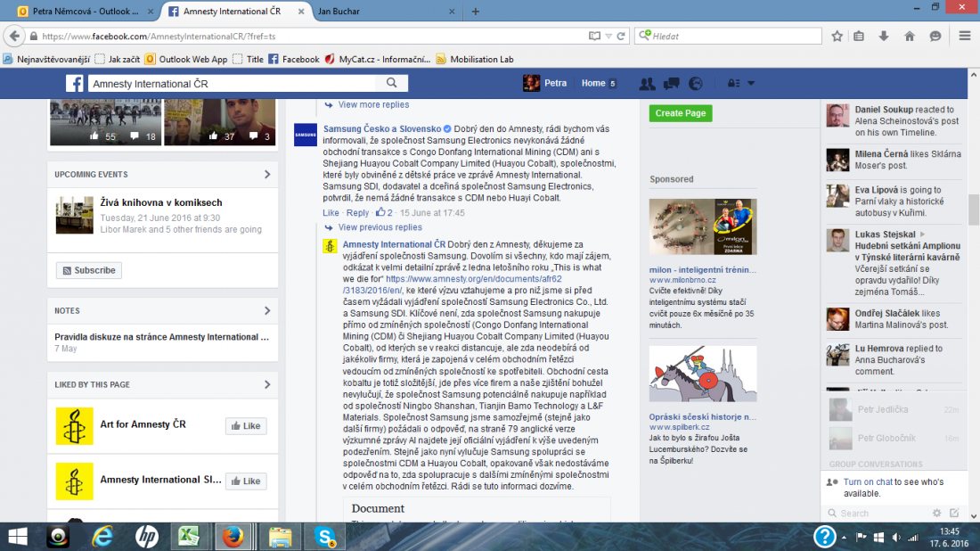Screen dimensions: 980x551
Task: Expand Upcoming Events section chevron
Action: [267, 175]
